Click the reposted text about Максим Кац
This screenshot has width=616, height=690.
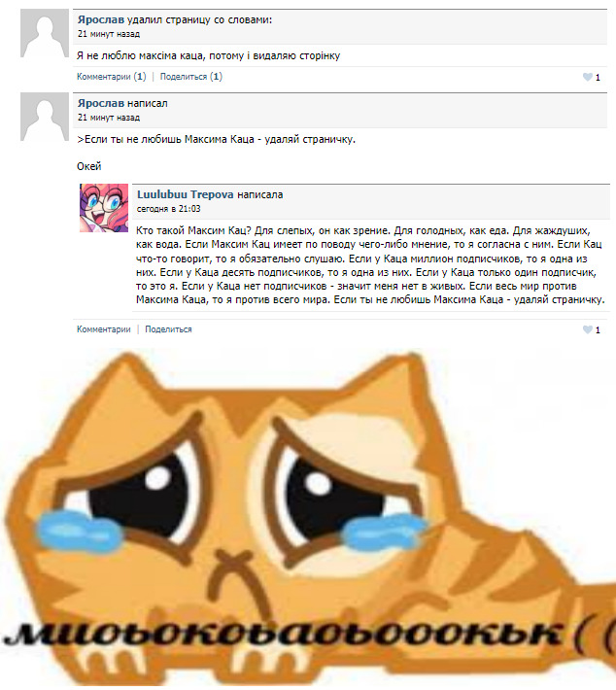[x=370, y=265]
